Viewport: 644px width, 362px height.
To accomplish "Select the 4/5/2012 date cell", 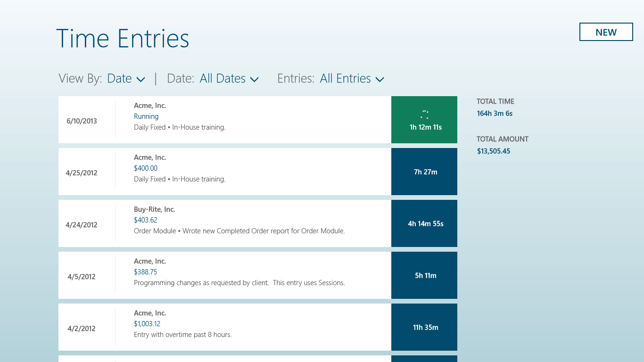I will [82, 277].
